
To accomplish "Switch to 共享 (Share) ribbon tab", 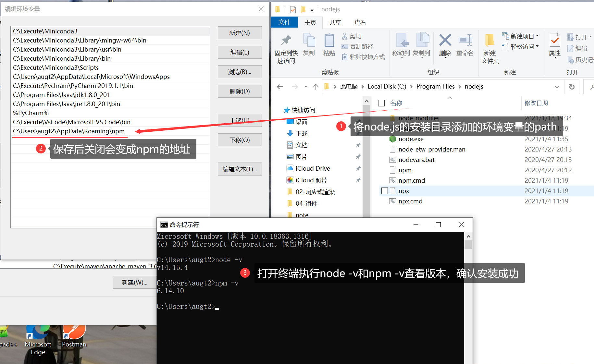I will tap(335, 22).
